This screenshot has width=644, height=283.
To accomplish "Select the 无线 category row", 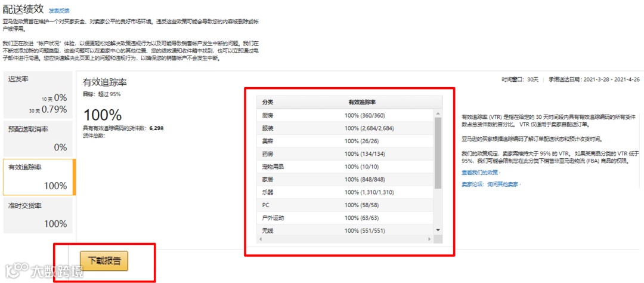I will tap(345, 230).
